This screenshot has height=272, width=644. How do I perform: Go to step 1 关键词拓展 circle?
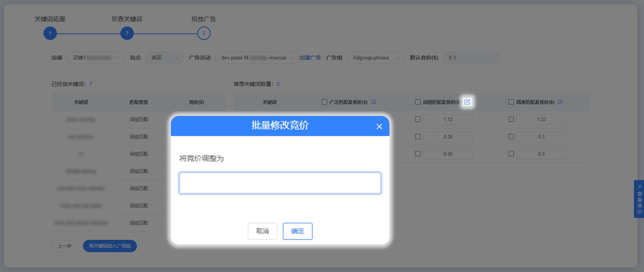pyautogui.click(x=50, y=33)
